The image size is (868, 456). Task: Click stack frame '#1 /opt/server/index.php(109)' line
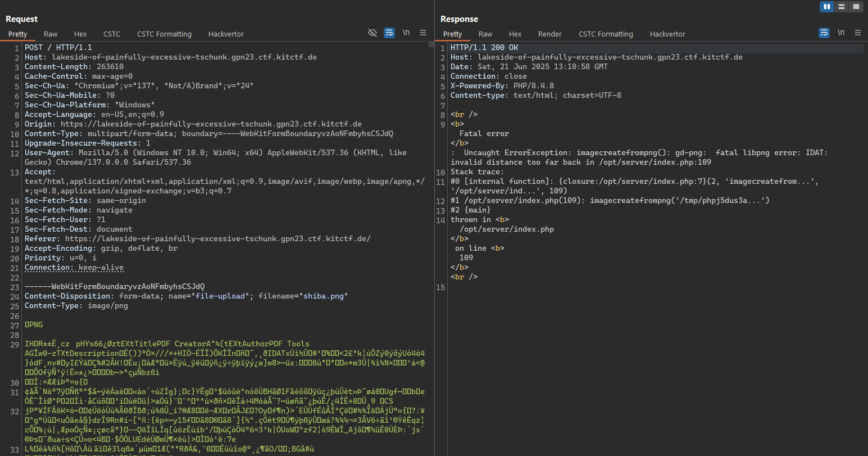[x=610, y=200]
